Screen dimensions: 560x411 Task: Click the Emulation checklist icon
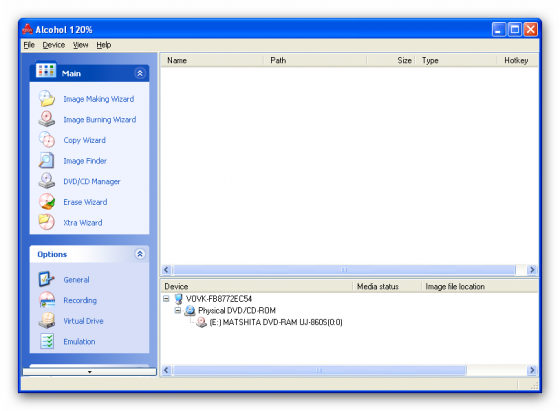[x=47, y=341]
